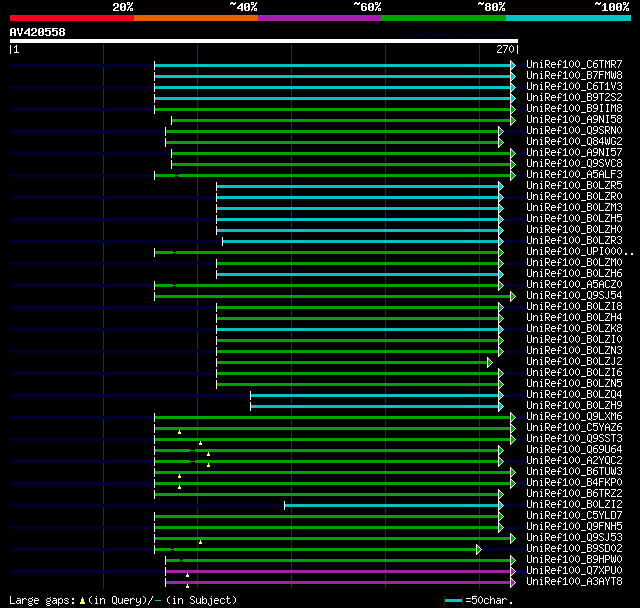Select the UniRef100_B0LZK8 label
640x608 pixels.
tap(574, 329)
